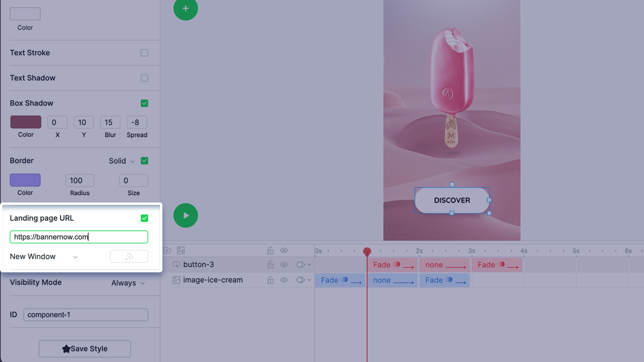Click right-middle resize handle of DISCOVER button
The height and width of the screenshot is (362, 644).
click(489, 200)
